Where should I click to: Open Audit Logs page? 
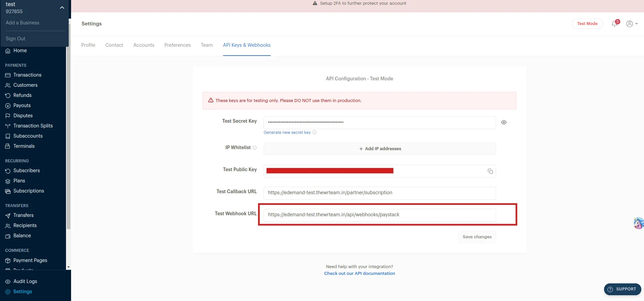tap(25, 281)
